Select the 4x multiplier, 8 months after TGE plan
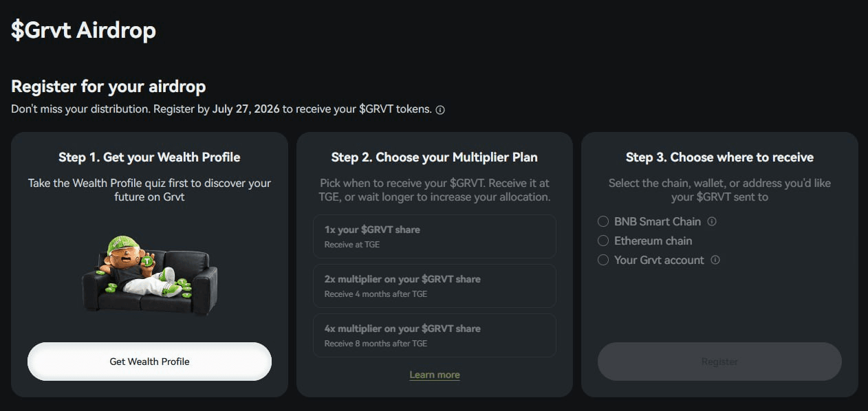The image size is (868, 411). [435, 335]
